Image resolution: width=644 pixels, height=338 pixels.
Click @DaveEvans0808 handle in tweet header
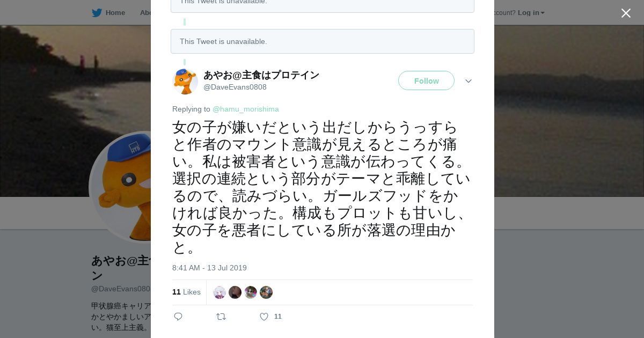[x=235, y=87]
